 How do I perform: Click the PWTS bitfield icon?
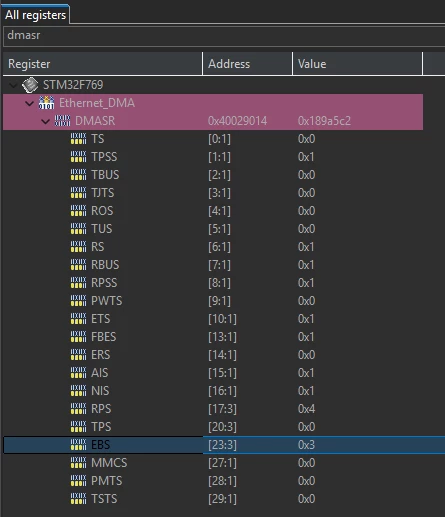[x=78, y=301]
